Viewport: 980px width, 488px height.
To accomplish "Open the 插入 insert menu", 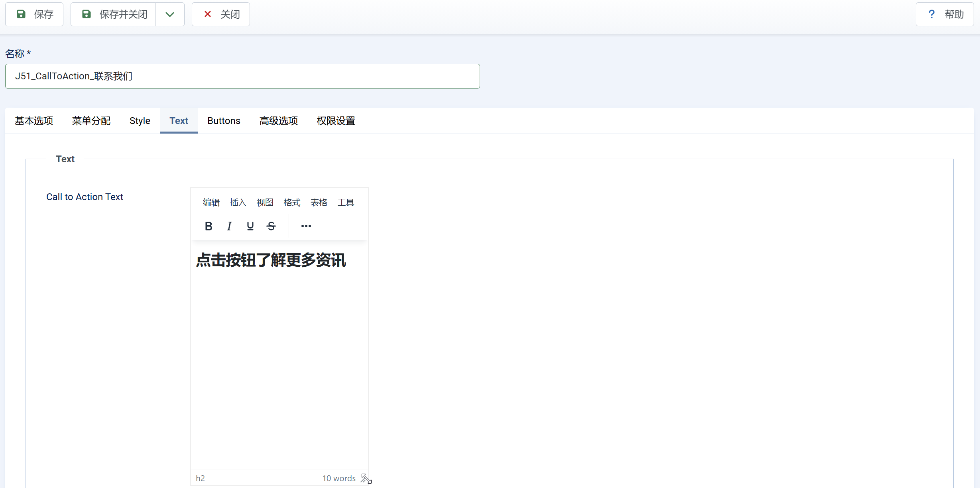I will pyautogui.click(x=238, y=203).
